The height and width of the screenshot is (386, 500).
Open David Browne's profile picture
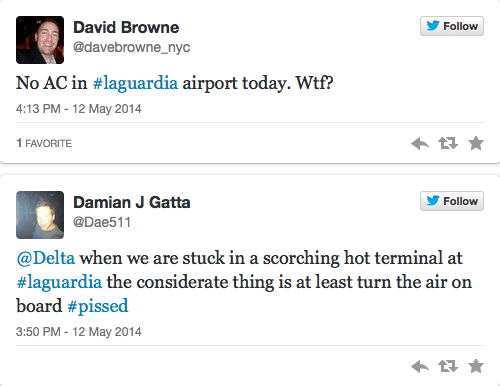tap(40, 40)
